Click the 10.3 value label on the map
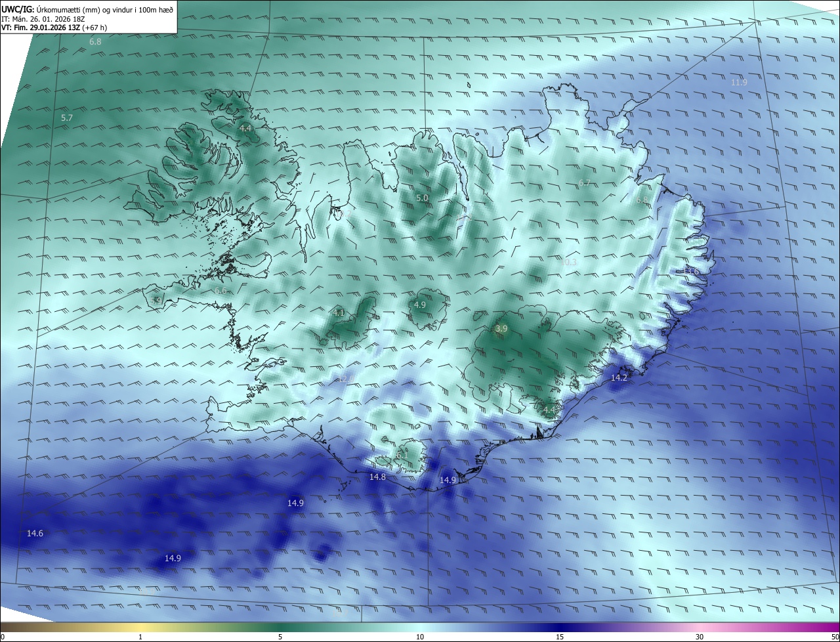Viewport: 840px width, 642px height. (568, 262)
